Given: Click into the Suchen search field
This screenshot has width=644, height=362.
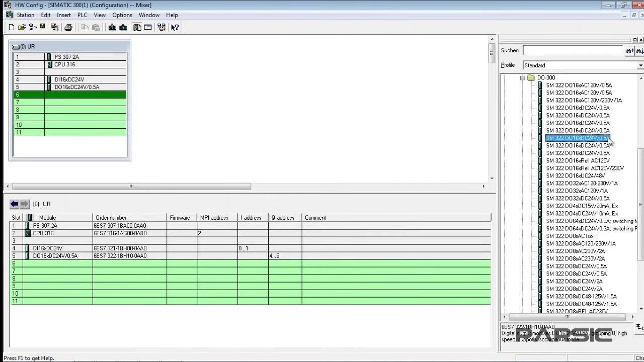Looking at the screenshot, I should pyautogui.click(x=573, y=50).
